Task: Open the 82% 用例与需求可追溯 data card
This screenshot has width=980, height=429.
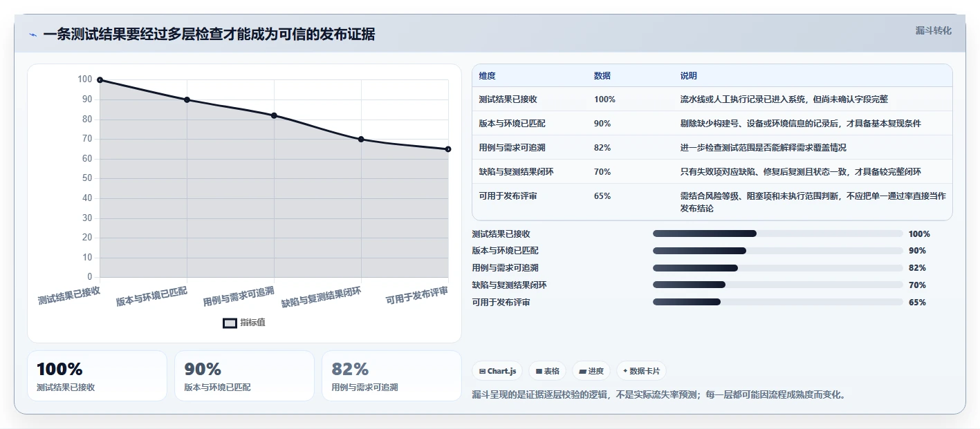Action: (391, 376)
